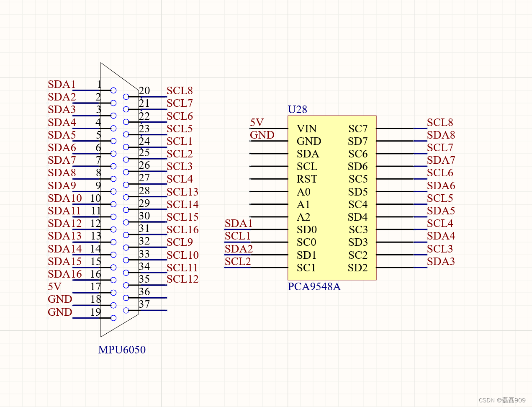Select the MPU6050 component label
The height and width of the screenshot is (407, 532).
tap(121, 350)
